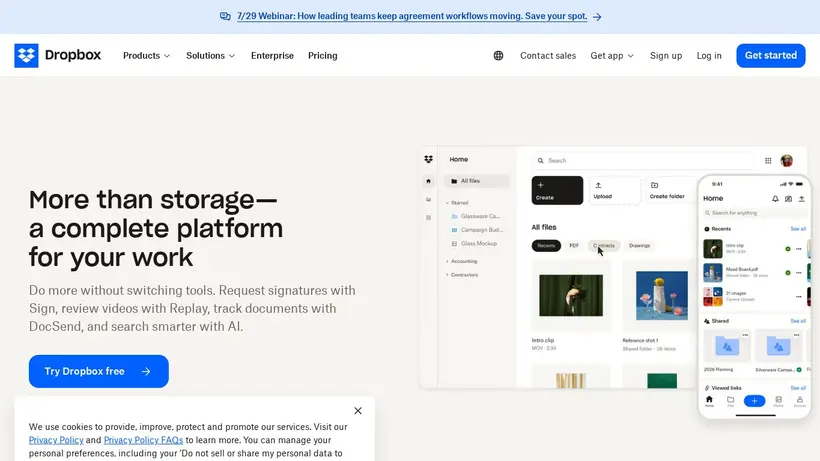Click the Dropbox logo icon in header
This screenshot has width=820, height=461.
(26, 55)
